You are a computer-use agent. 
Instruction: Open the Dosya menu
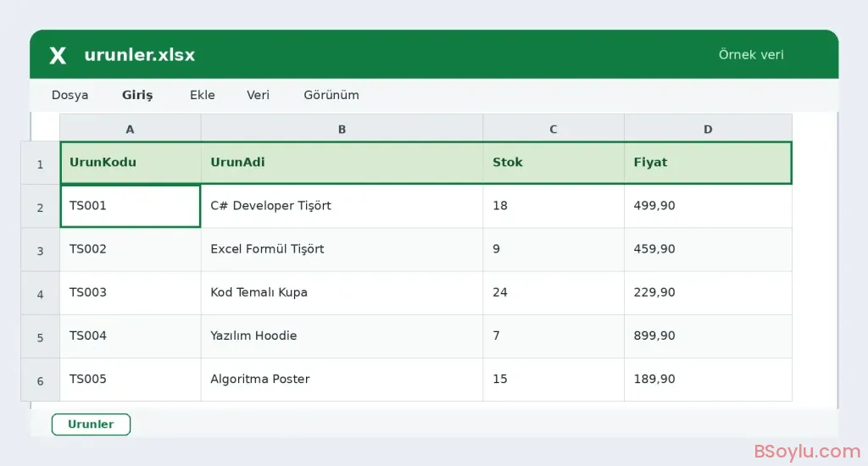(x=70, y=95)
